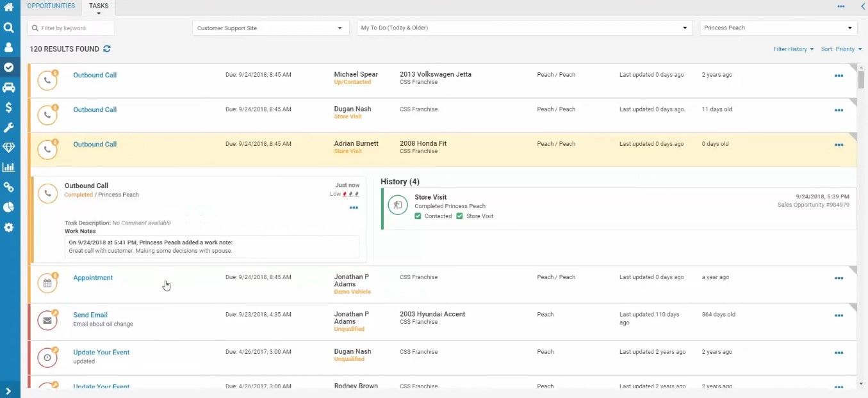Switch to the Opportunities tab
The width and height of the screenshot is (868, 398).
point(51,6)
